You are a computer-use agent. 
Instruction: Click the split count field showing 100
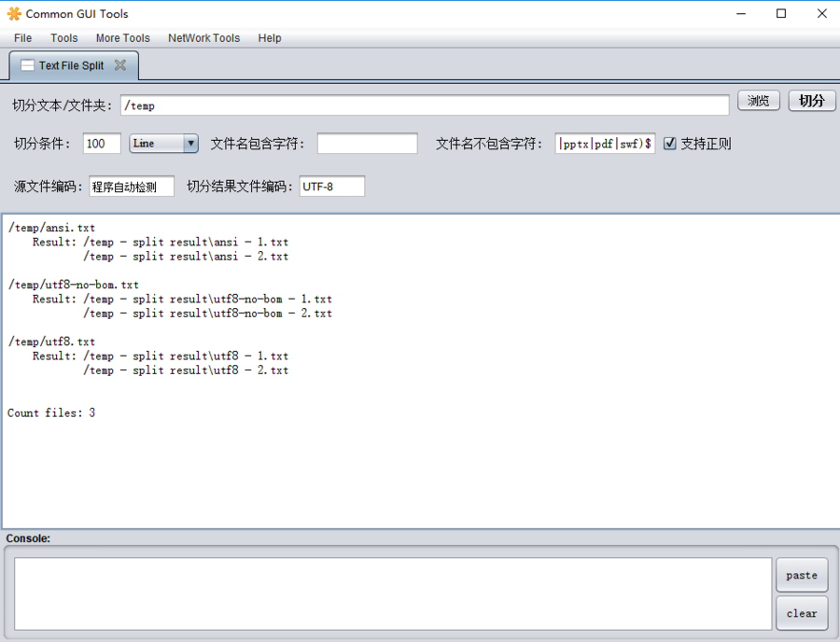[x=102, y=144]
